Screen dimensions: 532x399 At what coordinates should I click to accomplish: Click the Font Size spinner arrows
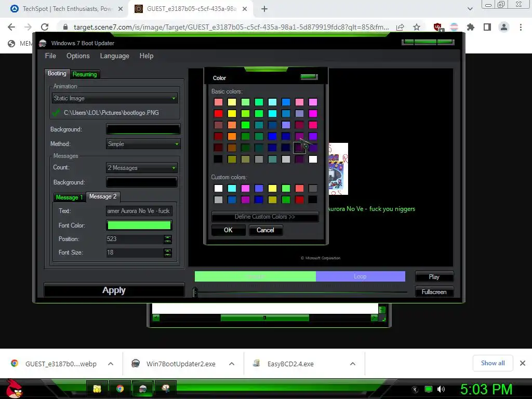168,253
